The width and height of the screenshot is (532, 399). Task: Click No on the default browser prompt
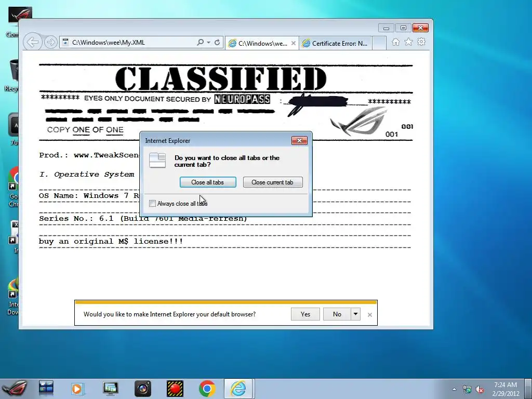click(x=337, y=314)
